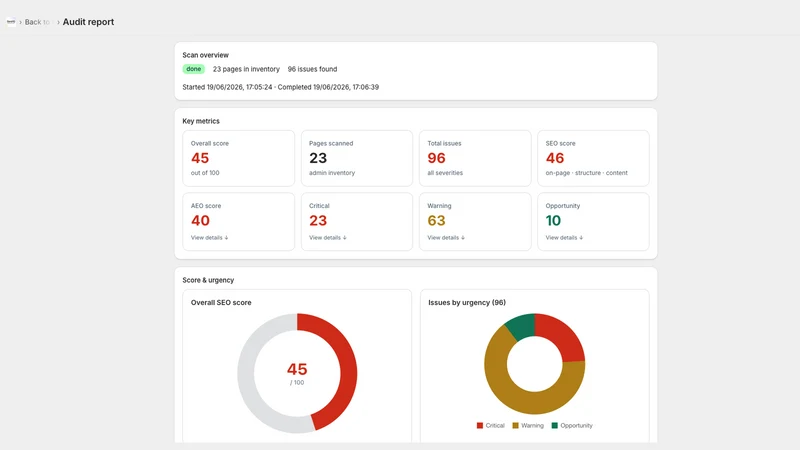Click the Audit report page title

pyautogui.click(x=88, y=22)
